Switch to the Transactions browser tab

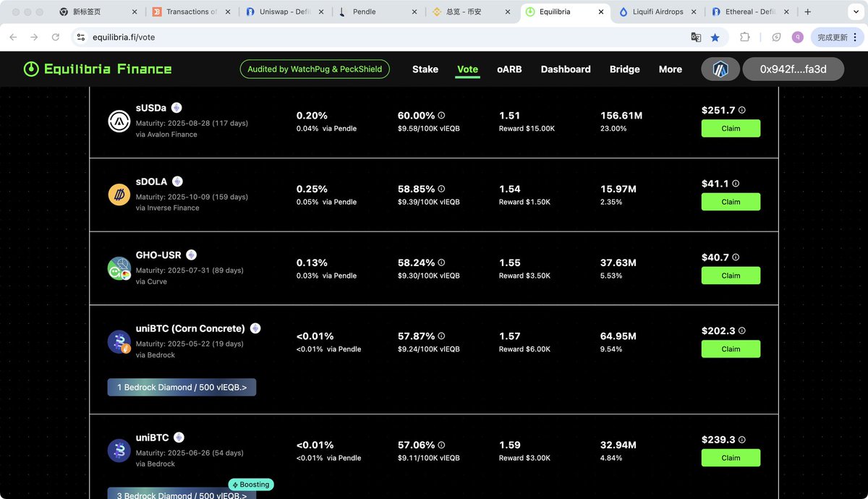click(x=190, y=12)
